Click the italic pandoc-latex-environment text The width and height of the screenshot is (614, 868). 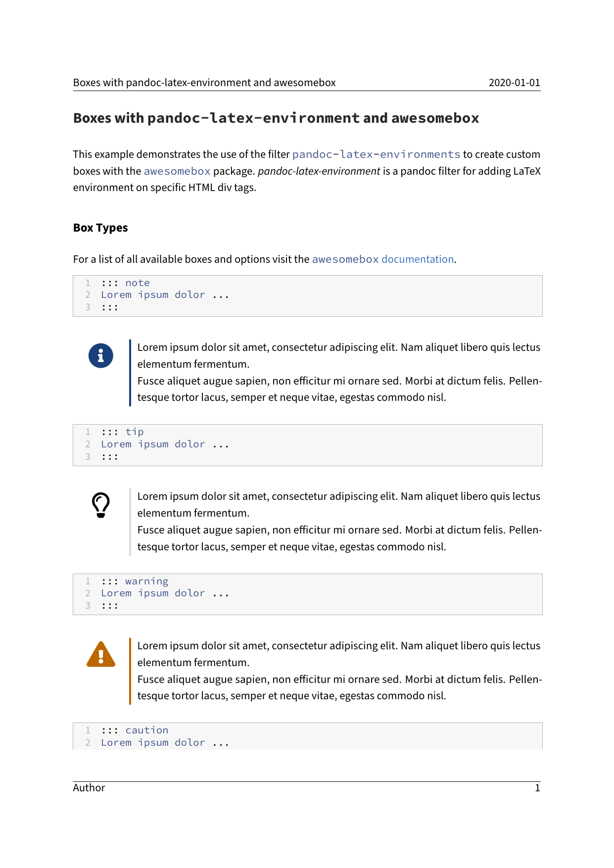pos(319,171)
